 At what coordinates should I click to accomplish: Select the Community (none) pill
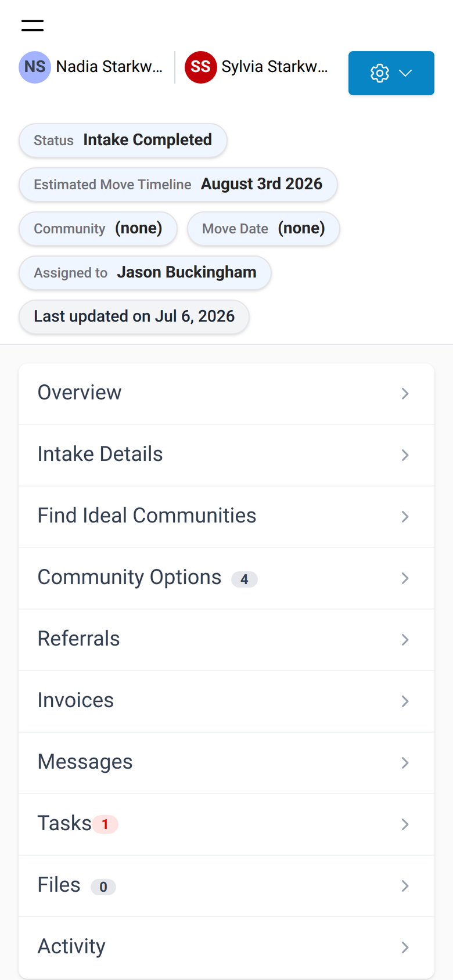98,229
